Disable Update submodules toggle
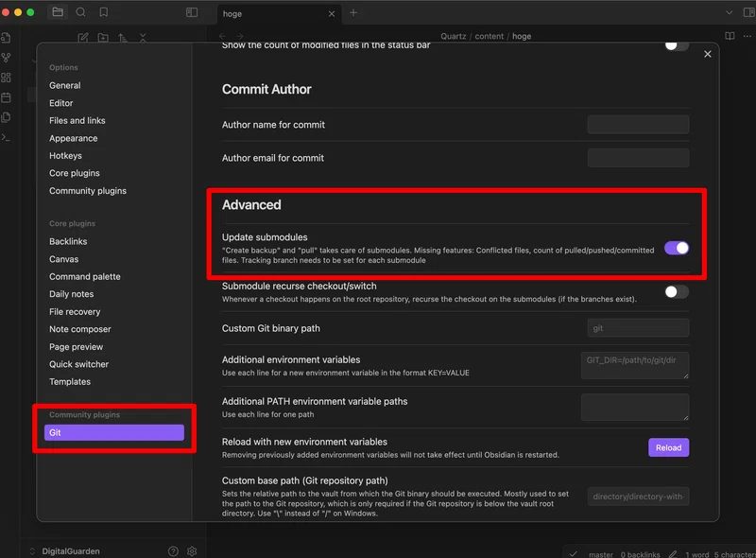The image size is (756, 558). pos(677,248)
